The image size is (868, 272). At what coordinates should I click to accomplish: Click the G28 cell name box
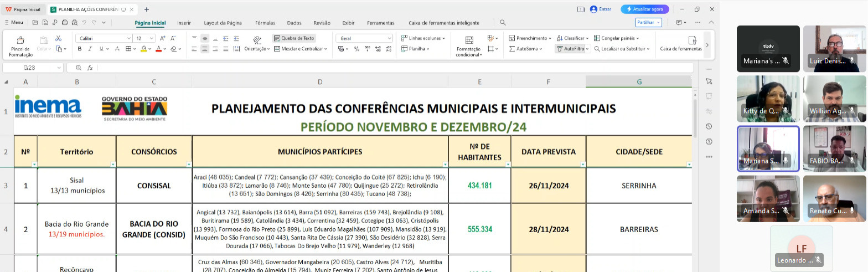pos(33,68)
